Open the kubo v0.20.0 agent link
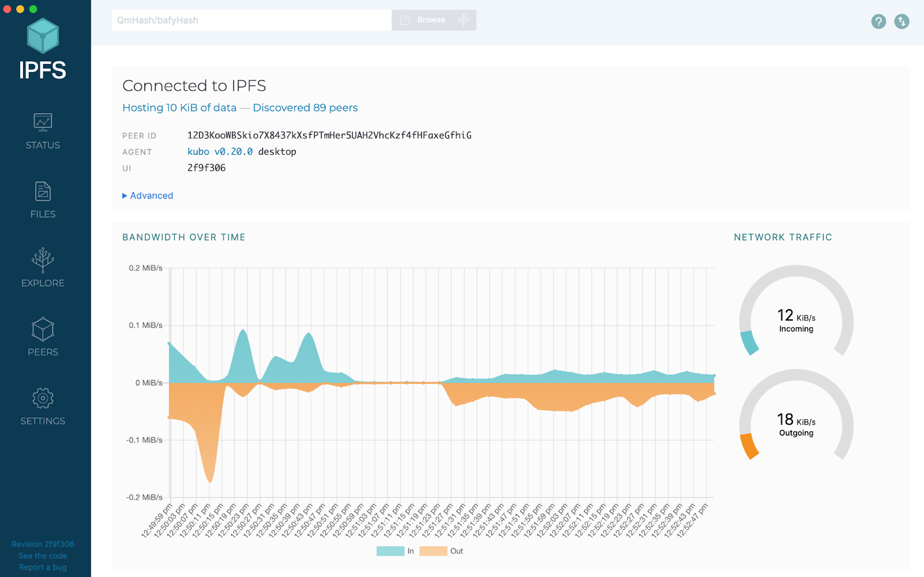Viewport: 924px width, 577px height. click(220, 152)
